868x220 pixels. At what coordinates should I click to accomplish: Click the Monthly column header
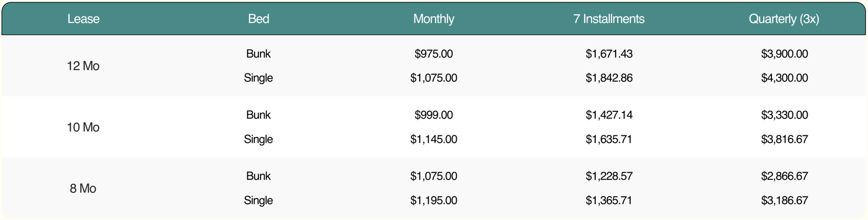(x=433, y=19)
